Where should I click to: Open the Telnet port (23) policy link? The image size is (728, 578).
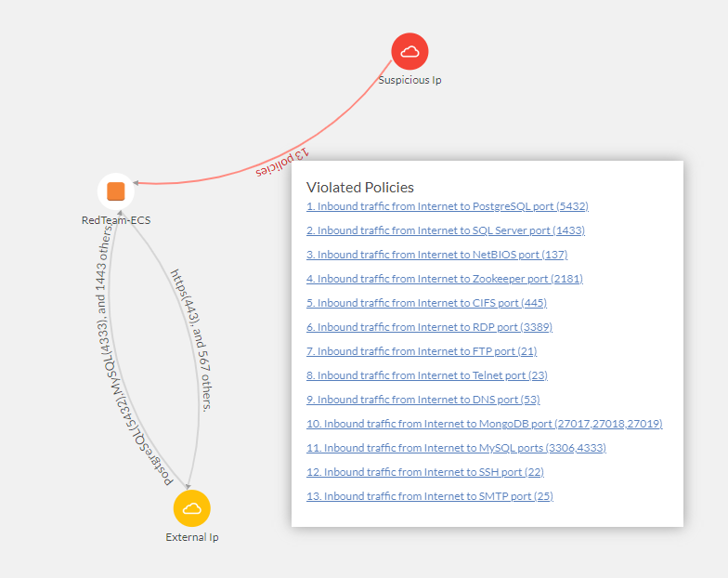point(426,375)
